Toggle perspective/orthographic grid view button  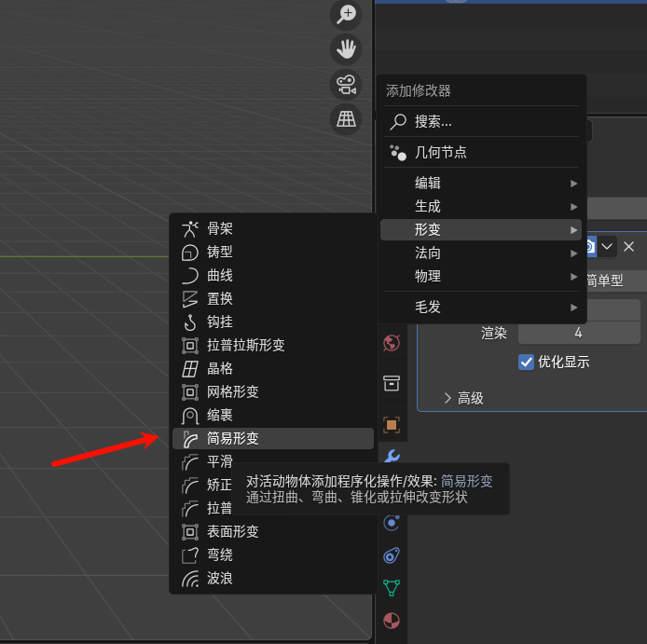coord(347,119)
